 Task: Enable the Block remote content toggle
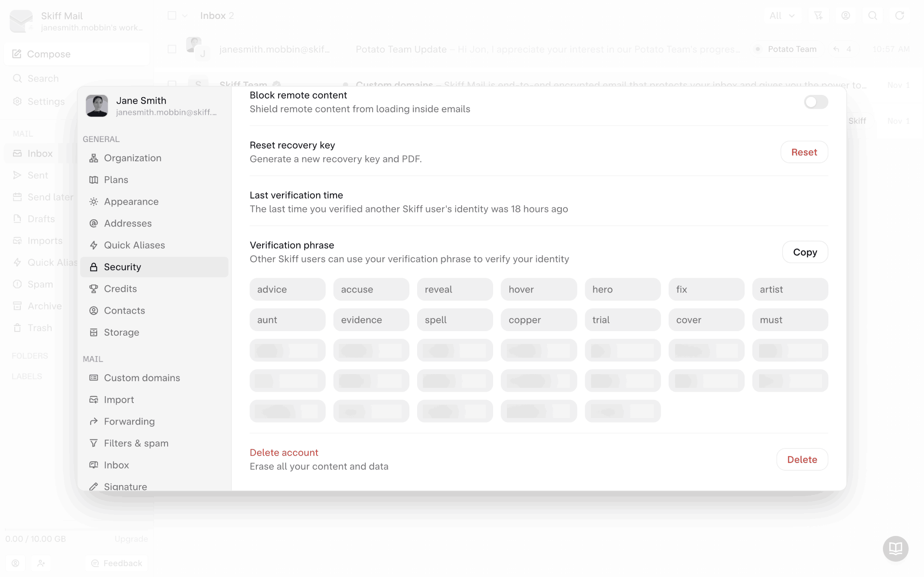coord(816,102)
